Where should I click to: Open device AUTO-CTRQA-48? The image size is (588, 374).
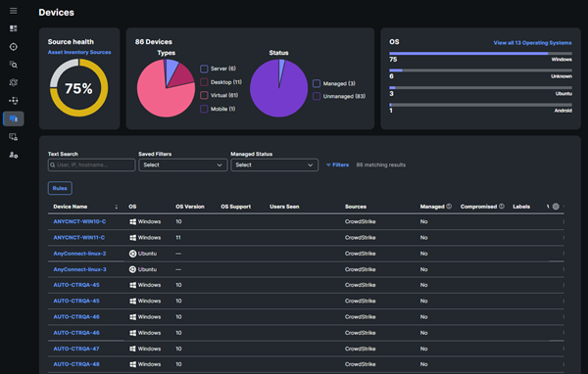pos(76,364)
